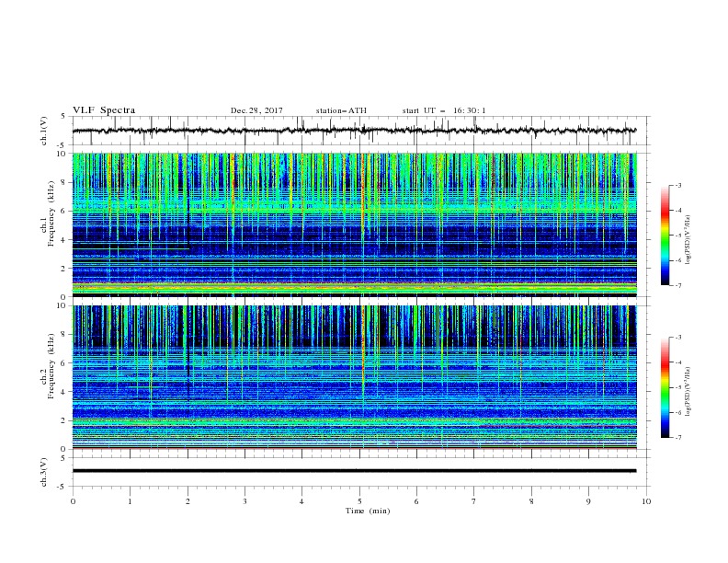Select the "start UT = 16:30:1" header text

pos(444,110)
